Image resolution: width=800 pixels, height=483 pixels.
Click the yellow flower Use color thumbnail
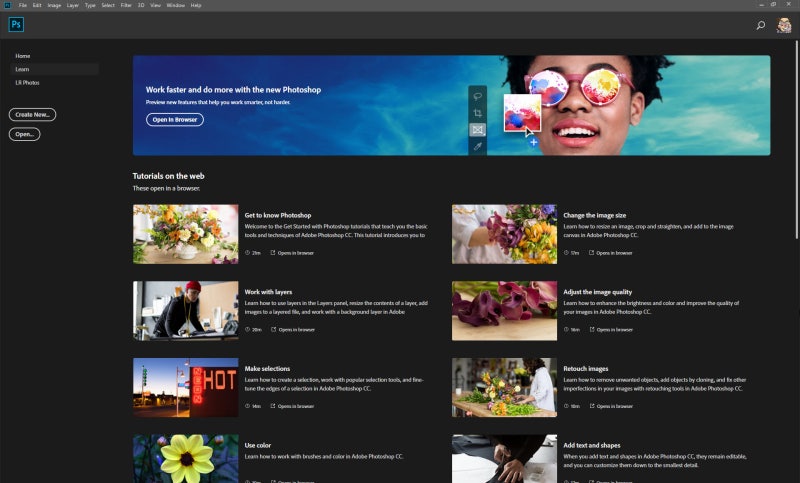tap(186, 459)
